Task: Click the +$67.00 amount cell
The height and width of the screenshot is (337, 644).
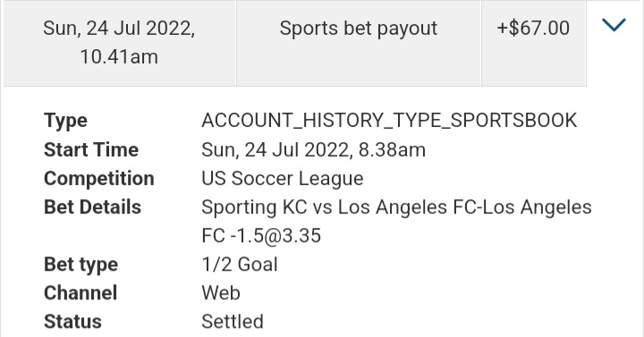Action: [533, 43]
